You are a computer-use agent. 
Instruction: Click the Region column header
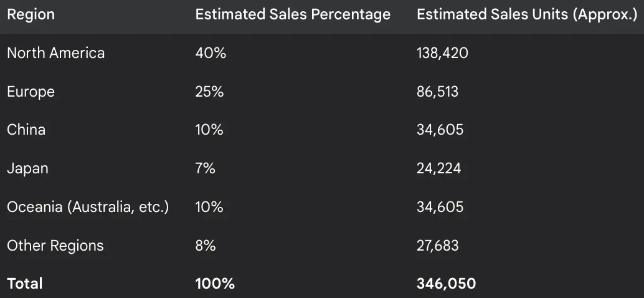pyautogui.click(x=31, y=15)
